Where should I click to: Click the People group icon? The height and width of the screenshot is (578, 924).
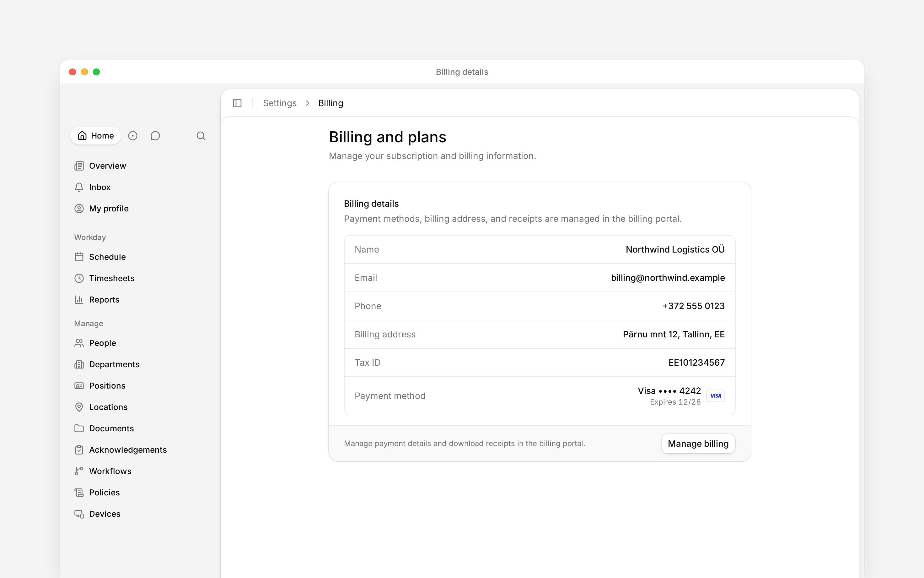click(79, 343)
